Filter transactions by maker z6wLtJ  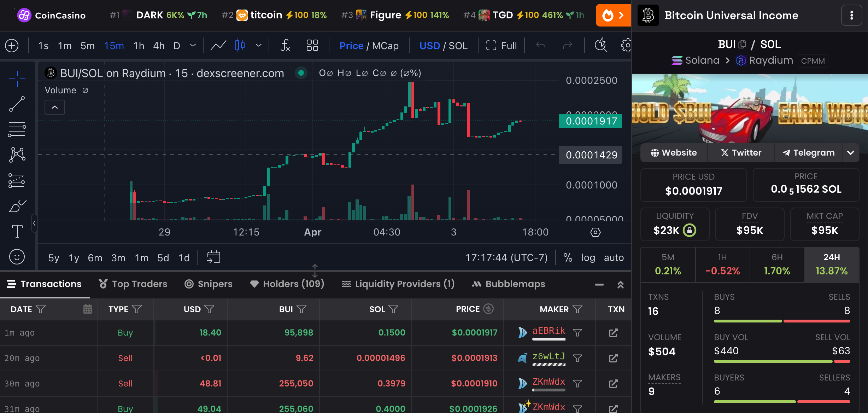click(577, 358)
